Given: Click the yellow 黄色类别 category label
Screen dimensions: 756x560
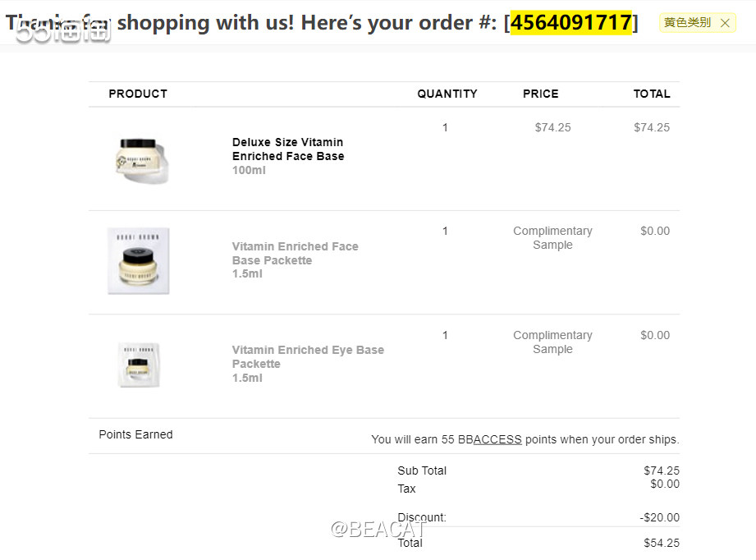Looking at the screenshot, I should click(x=687, y=23).
